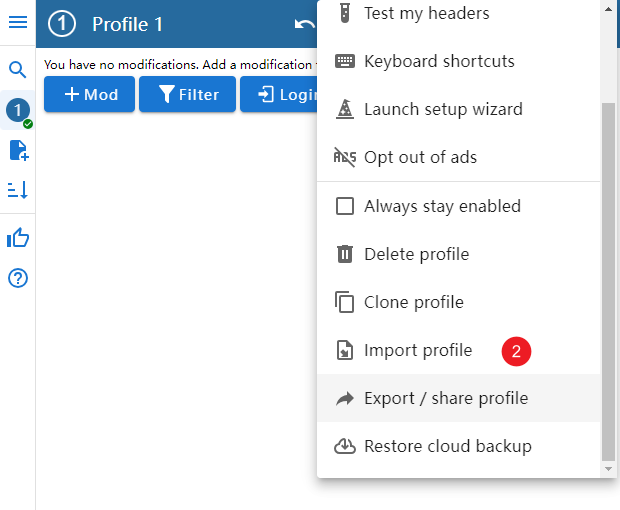
Task: Select Opt out of ads
Action: point(420,157)
